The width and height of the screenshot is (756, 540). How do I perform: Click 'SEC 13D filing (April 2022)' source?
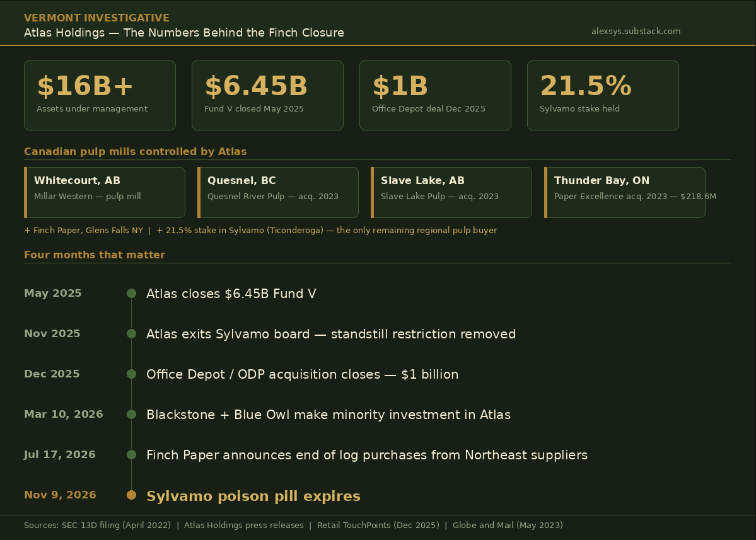(116, 525)
